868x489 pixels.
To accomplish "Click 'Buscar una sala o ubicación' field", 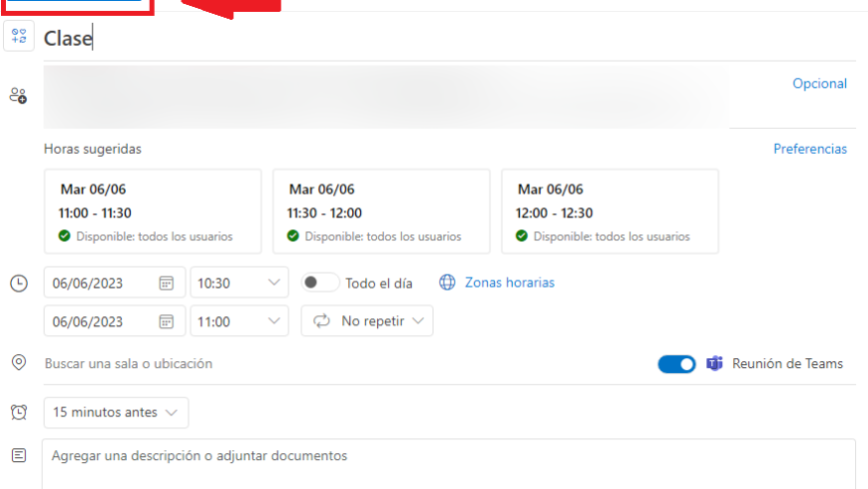I will [x=349, y=363].
